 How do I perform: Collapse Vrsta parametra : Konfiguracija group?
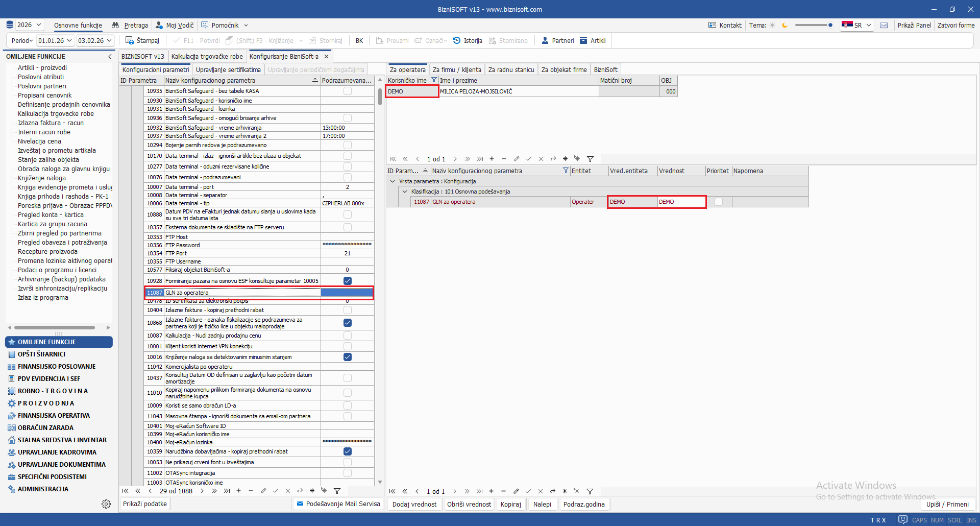point(393,181)
